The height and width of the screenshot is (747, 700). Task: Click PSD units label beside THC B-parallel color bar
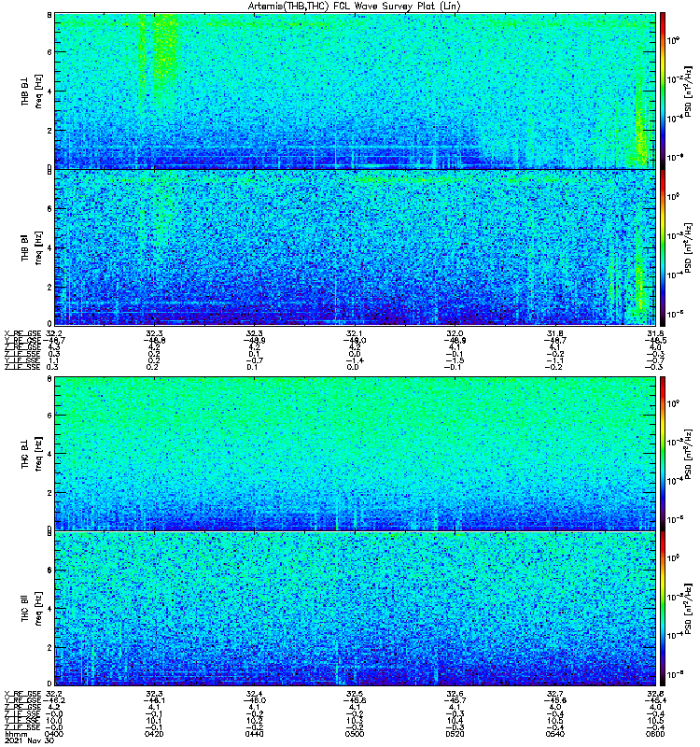point(688,609)
